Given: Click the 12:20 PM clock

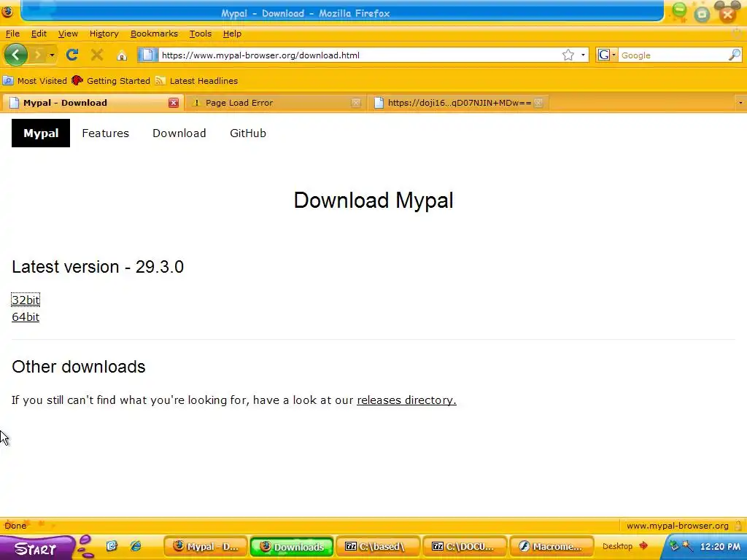Looking at the screenshot, I should 720,547.
